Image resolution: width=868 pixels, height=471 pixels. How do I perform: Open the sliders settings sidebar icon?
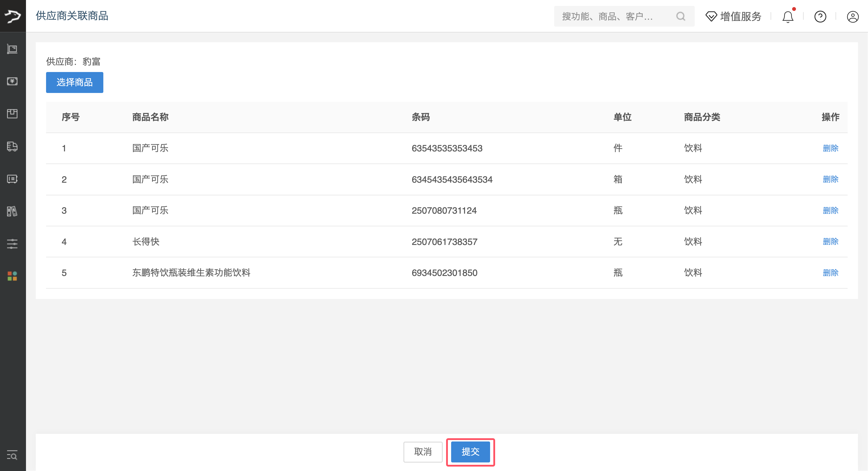12,243
